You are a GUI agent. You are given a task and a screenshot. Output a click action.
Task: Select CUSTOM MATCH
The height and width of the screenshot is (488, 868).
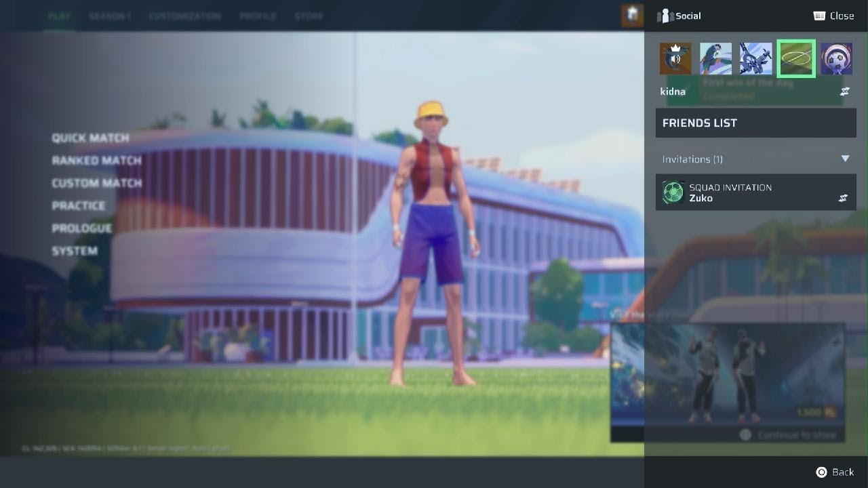pos(97,183)
